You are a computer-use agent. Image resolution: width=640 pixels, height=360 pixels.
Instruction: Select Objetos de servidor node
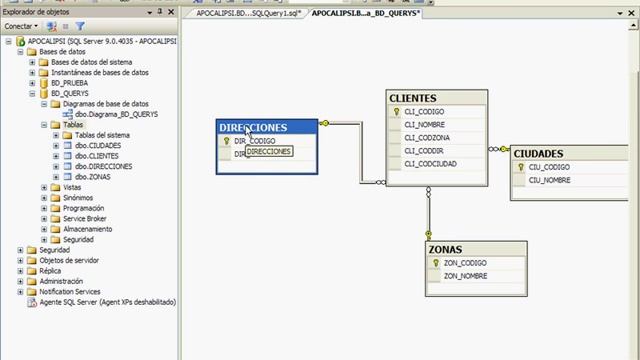click(x=69, y=260)
